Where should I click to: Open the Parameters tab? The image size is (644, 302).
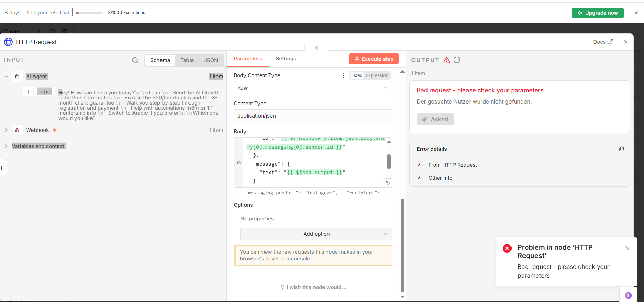pyautogui.click(x=248, y=59)
